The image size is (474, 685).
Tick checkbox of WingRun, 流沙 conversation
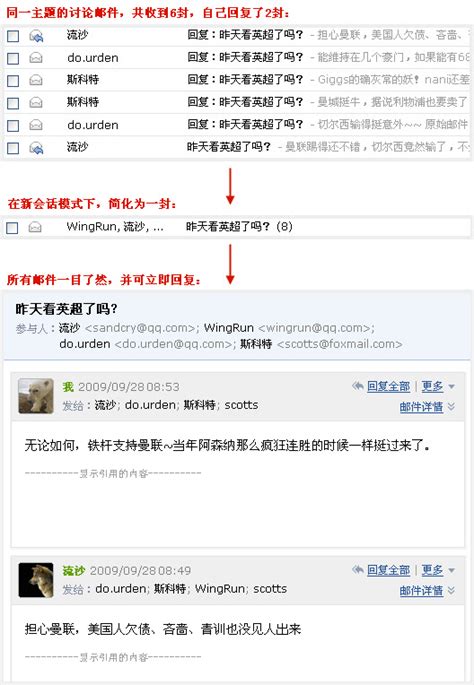(12, 228)
